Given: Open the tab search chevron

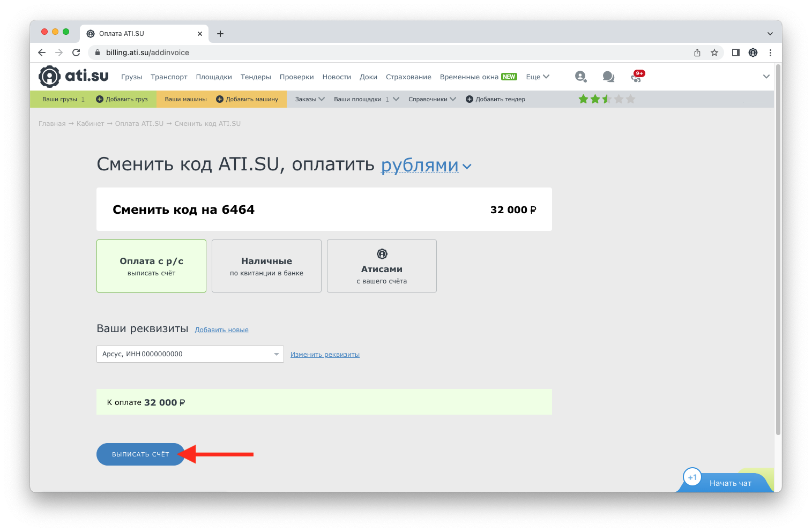Looking at the screenshot, I should (770, 34).
